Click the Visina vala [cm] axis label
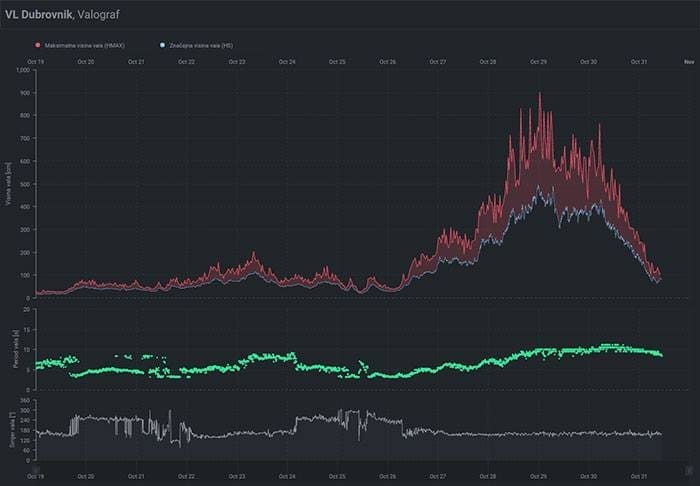Image resolution: width=700 pixels, height=486 pixels. 8,183
